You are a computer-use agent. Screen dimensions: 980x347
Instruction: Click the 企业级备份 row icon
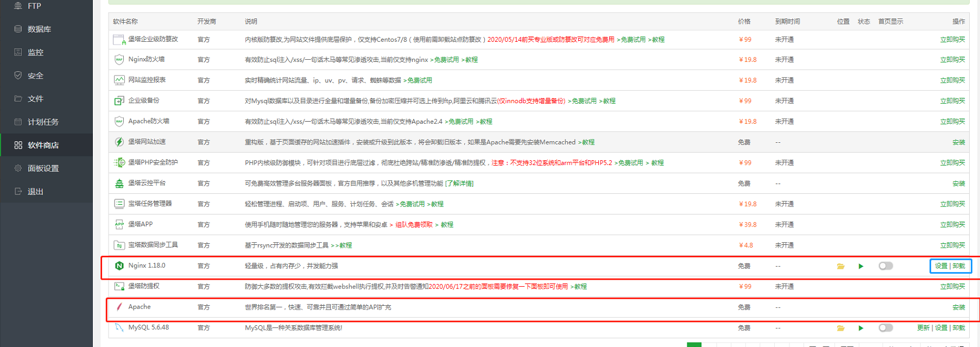point(119,101)
